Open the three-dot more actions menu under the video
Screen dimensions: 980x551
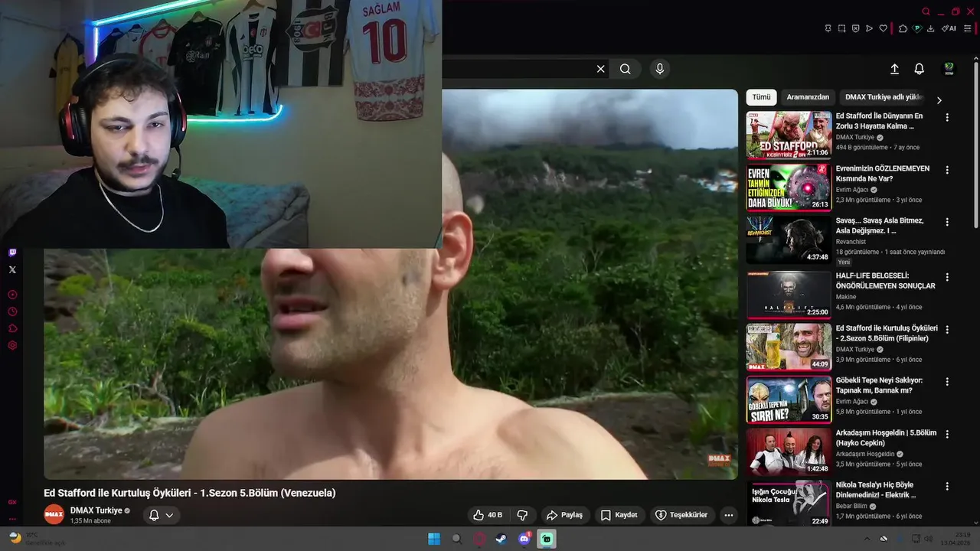point(729,515)
